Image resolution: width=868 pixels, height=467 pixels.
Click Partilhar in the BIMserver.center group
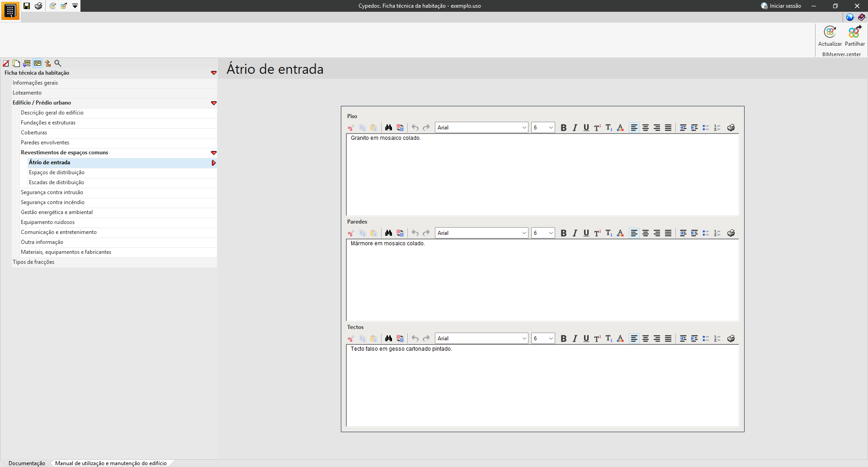pyautogui.click(x=855, y=36)
